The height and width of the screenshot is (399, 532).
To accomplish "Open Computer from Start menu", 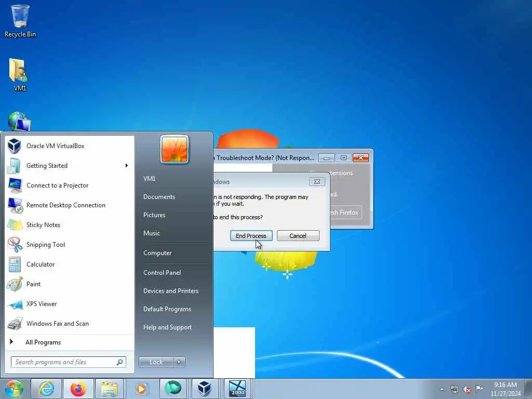I will pyautogui.click(x=157, y=253).
